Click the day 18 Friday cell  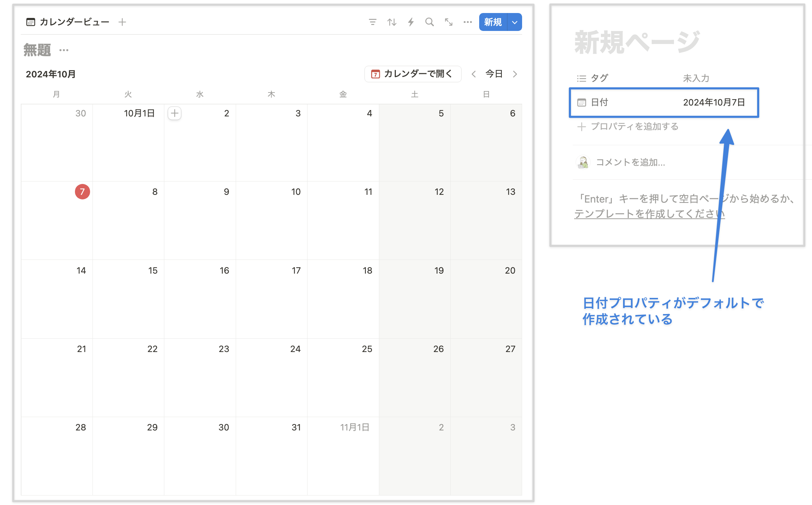click(x=343, y=299)
